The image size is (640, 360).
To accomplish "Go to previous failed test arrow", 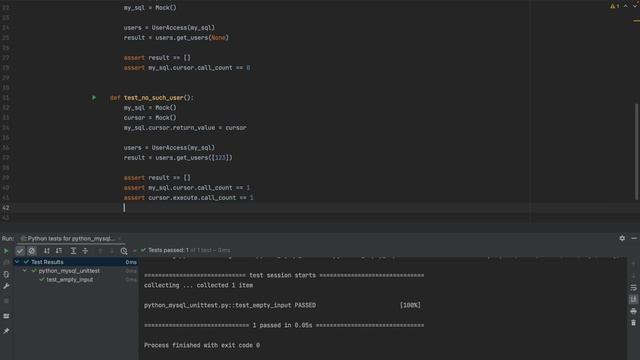I will pyautogui.click(x=100, y=251).
